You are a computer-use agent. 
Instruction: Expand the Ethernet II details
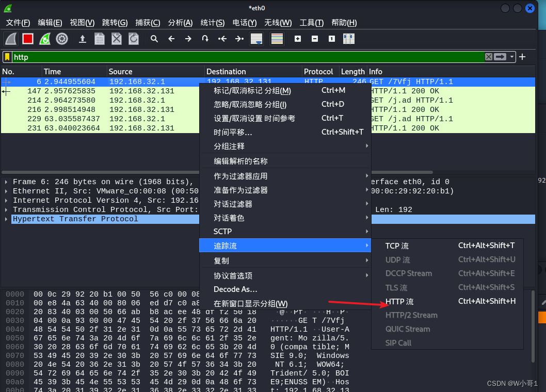pyautogui.click(x=6, y=191)
